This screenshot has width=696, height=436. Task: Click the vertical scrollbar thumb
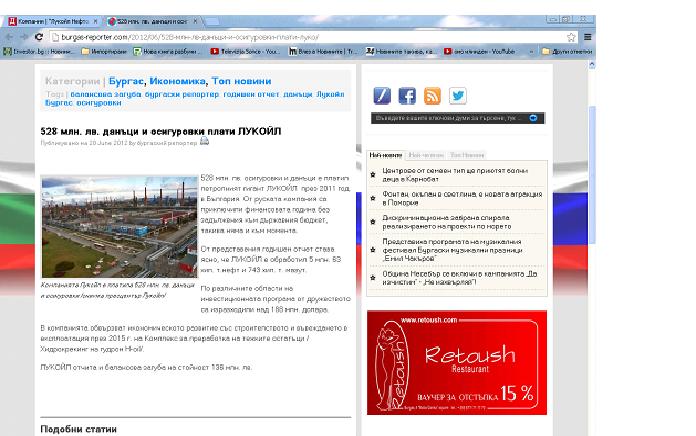point(592,175)
